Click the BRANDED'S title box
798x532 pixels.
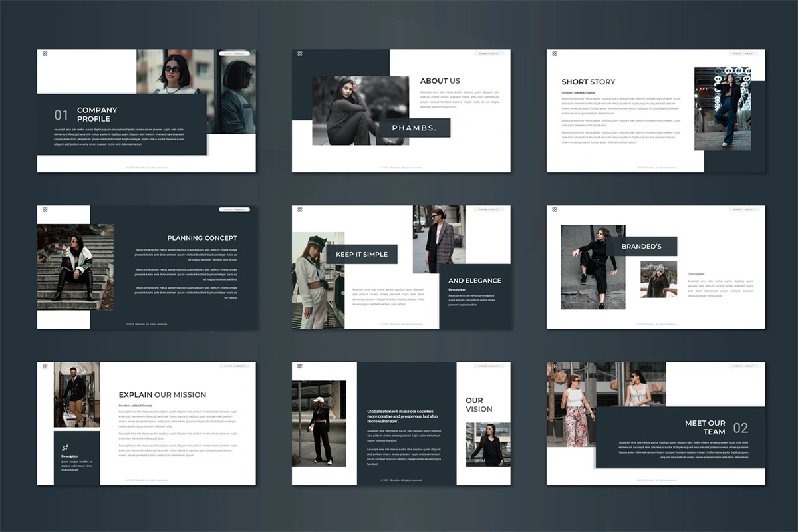pyautogui.click(x=641, y=247)
